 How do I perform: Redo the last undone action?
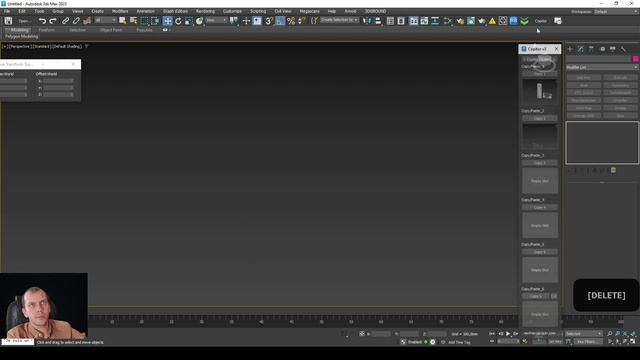[53, 21]
